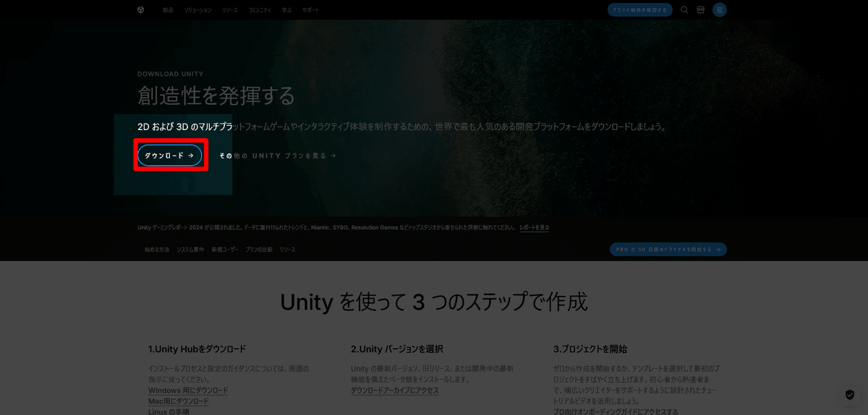Select the 新規ユーザー sub-navigation tab
The image size is (868, 415).
(x=225, y=249)
